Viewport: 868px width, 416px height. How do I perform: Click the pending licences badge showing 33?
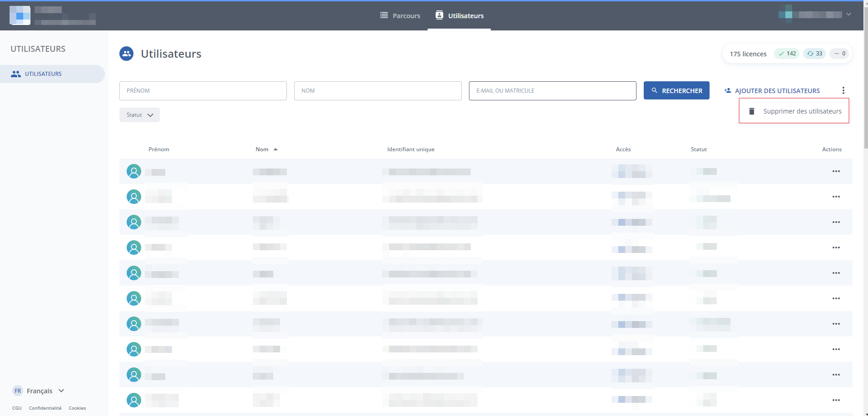[x=814, y=54]
